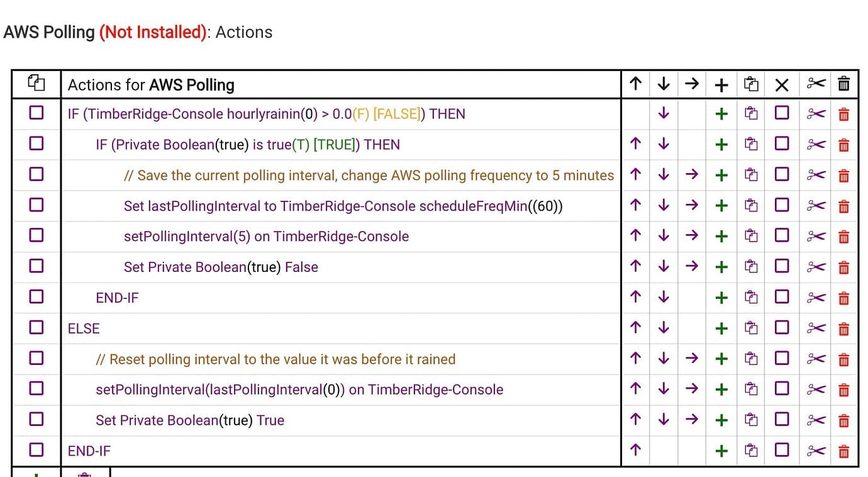Delete the final END-IF row
This screenshot has height=477, width=868.
[x=844, y=451]
